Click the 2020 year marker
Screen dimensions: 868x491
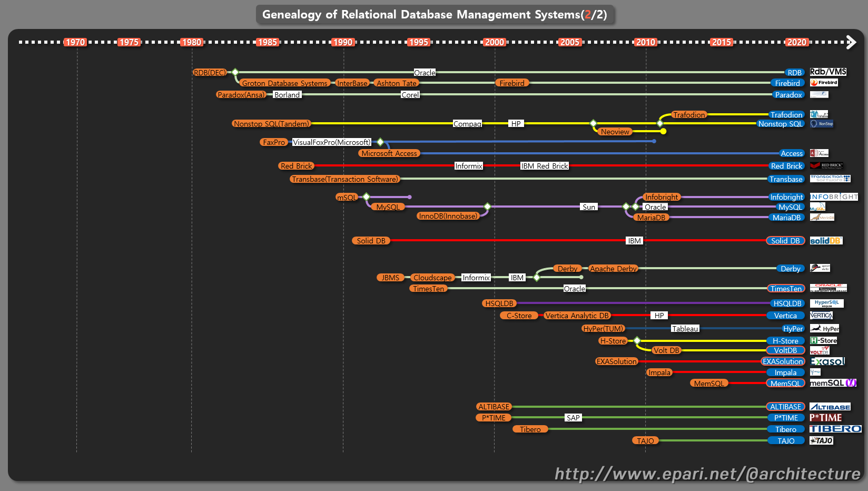click(797, 42)
